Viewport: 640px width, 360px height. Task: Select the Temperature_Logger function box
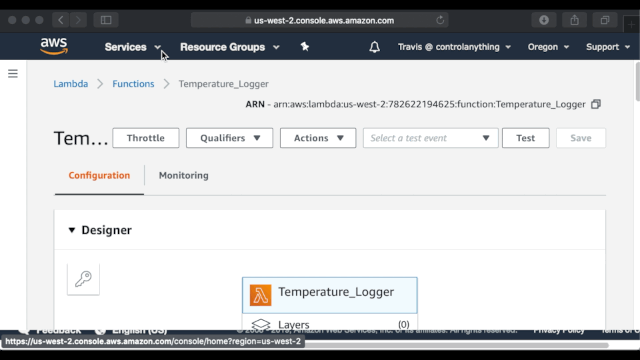coord(330,295)
